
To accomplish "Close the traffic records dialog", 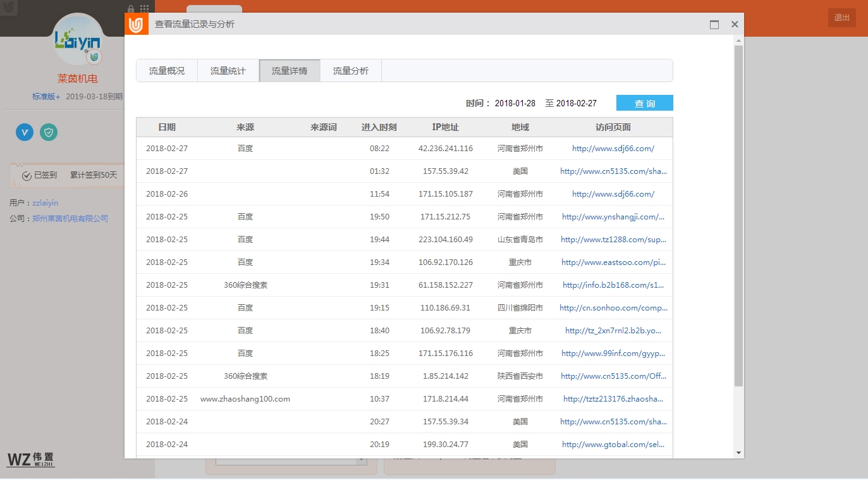I will coord(735,25).
